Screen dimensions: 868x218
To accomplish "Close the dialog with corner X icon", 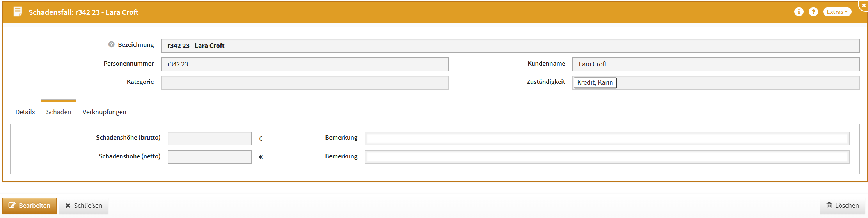I will click(863, 5).
